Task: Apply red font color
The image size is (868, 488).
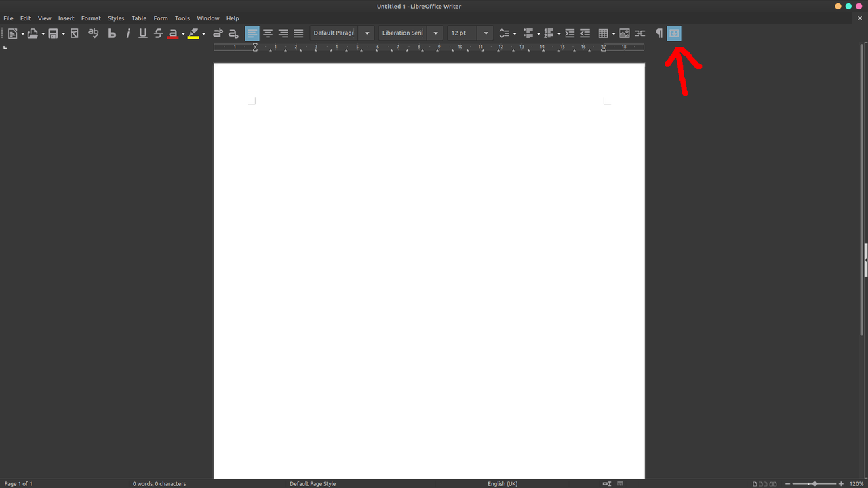Action: tap(173, 33)
